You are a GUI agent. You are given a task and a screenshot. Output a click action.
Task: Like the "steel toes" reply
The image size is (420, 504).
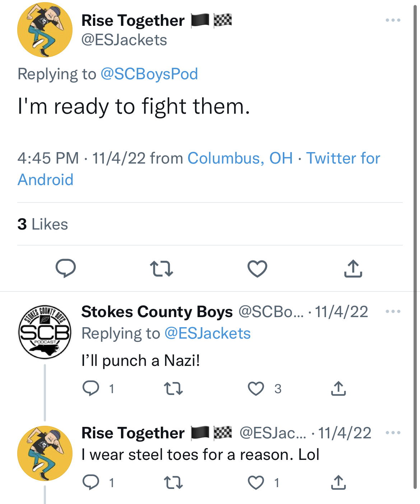(x=256, y=482)
